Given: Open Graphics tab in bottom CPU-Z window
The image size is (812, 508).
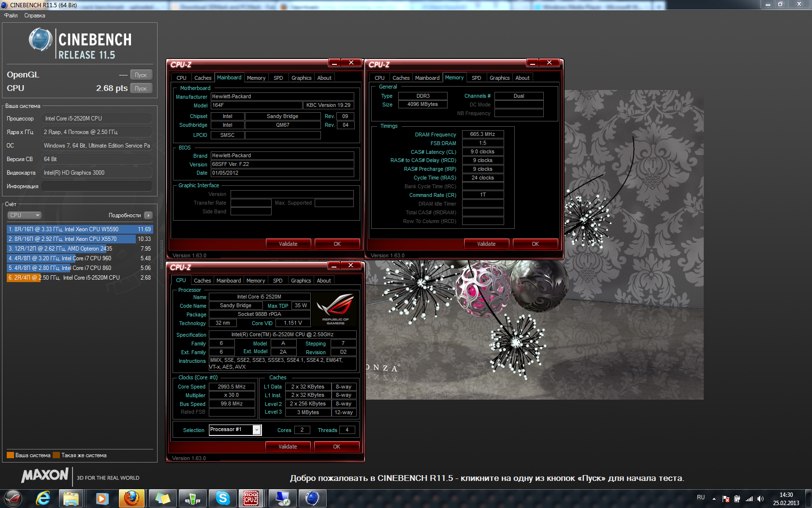Looking at the screenshot, I should [x=301, y=281].
